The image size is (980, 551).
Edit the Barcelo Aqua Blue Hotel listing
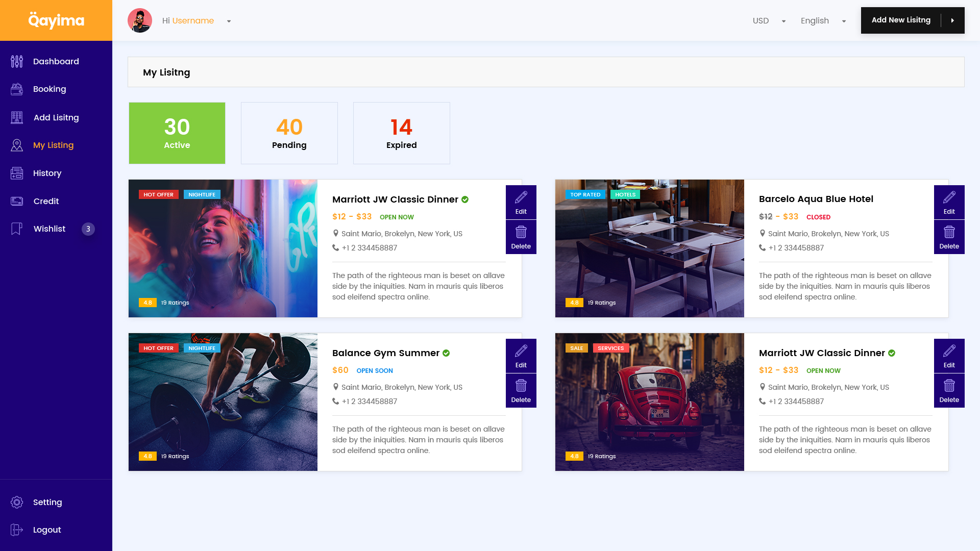[x=949, y=202]
